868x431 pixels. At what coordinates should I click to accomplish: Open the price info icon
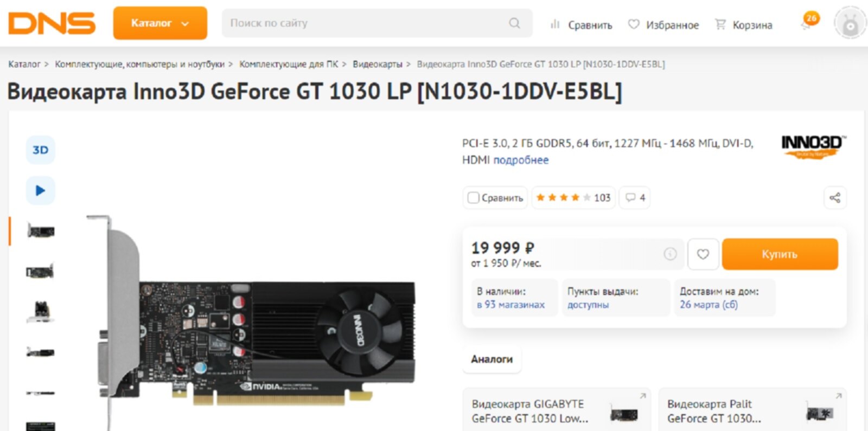(x=671, y=254)
